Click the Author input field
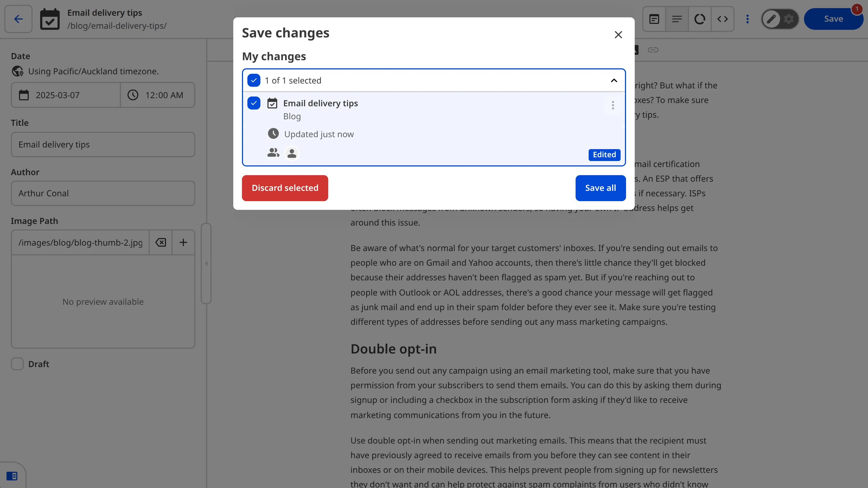868x488 pixels. tap(103, 193)
